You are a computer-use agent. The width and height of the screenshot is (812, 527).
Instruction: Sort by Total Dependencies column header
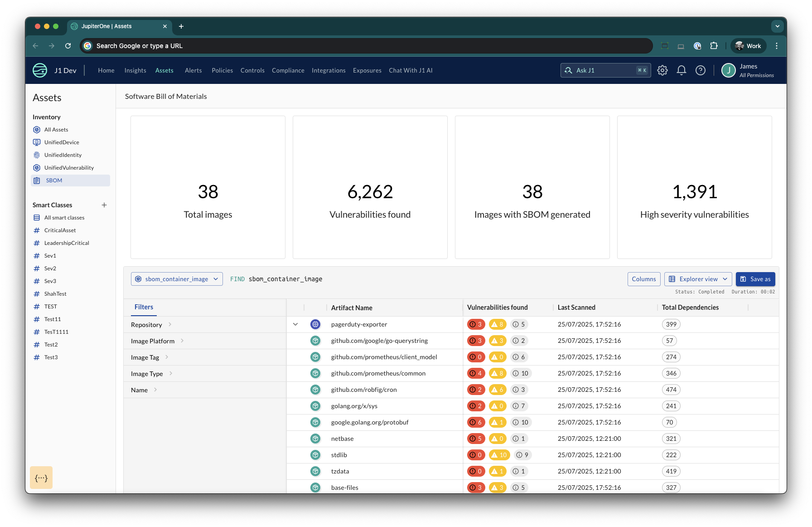[690, 307]
